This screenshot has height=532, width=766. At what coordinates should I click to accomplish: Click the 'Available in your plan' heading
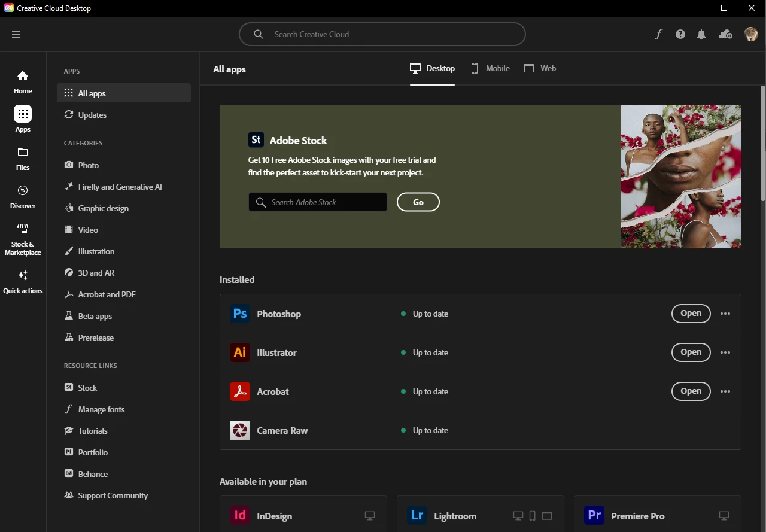pos(263,481)
